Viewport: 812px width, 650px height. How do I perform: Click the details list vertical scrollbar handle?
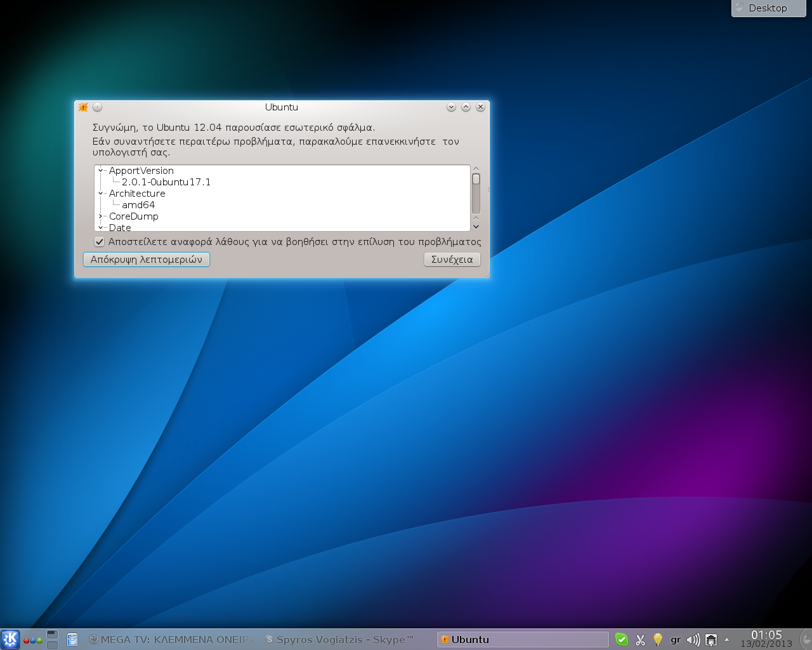(x=476, y=180)
